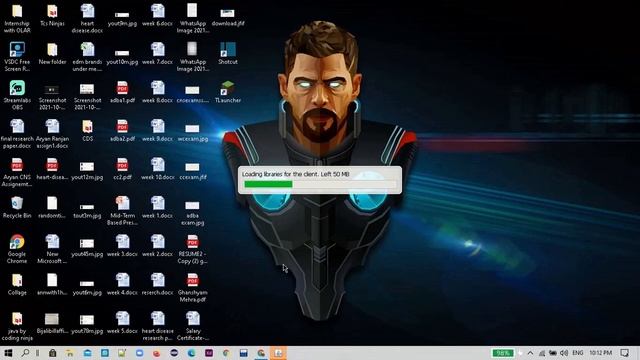Open Microsoft Edge from the taskbar

191,353
